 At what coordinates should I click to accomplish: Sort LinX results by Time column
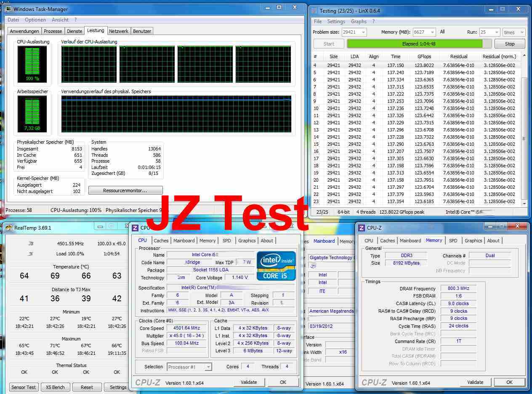coord(396,56)
